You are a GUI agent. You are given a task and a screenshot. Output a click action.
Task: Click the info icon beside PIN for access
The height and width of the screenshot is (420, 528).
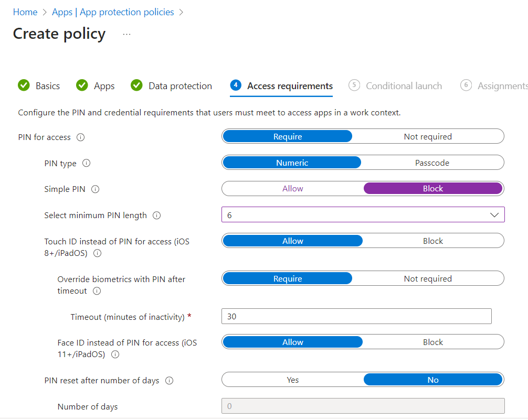pyautogui.click(x=80, y=137)
